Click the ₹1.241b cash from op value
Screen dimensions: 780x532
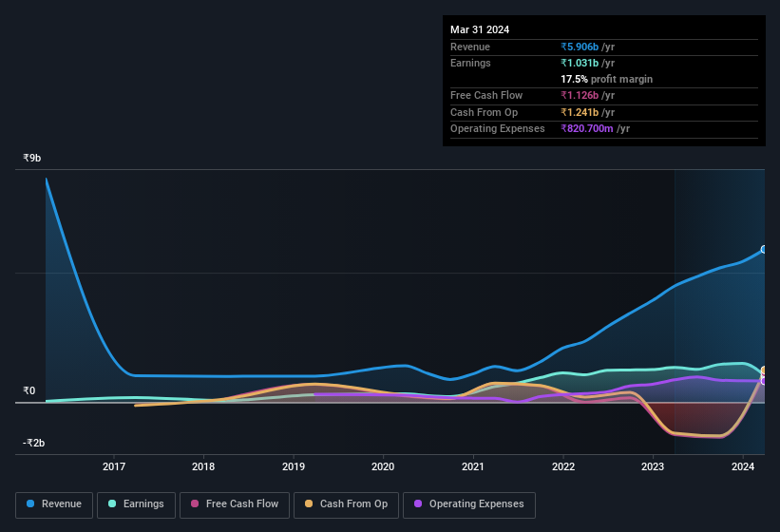[580, 112]
